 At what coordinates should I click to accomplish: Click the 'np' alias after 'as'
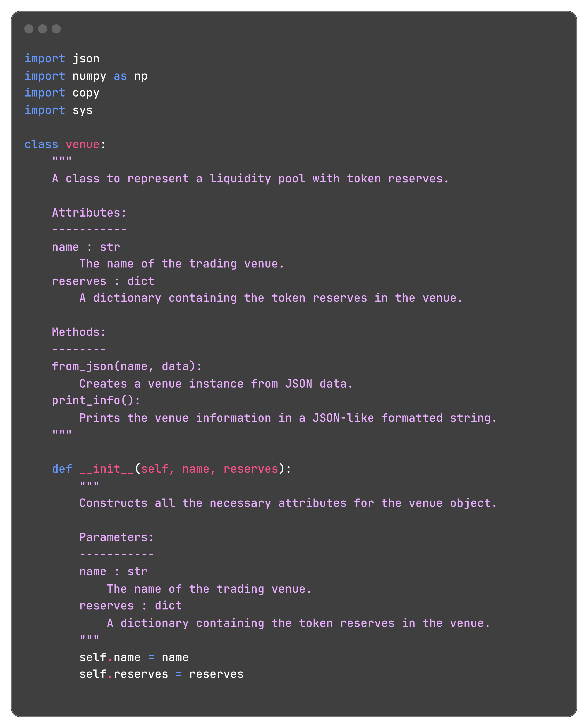141,76
